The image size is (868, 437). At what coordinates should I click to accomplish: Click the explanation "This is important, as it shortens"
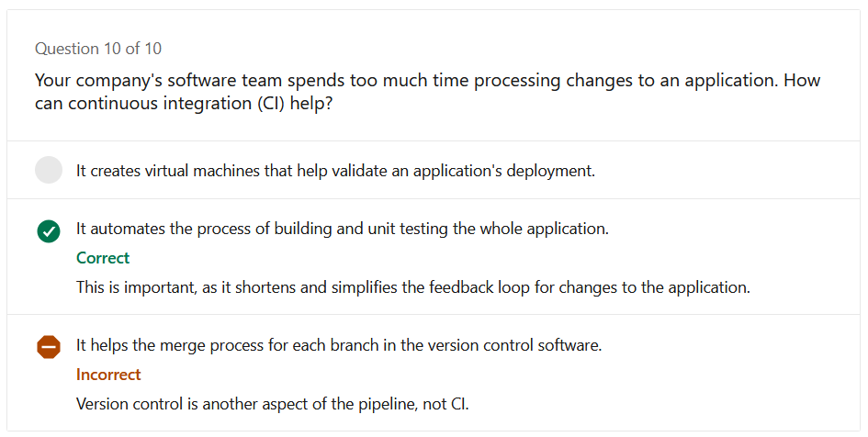(x=413, y=287)
